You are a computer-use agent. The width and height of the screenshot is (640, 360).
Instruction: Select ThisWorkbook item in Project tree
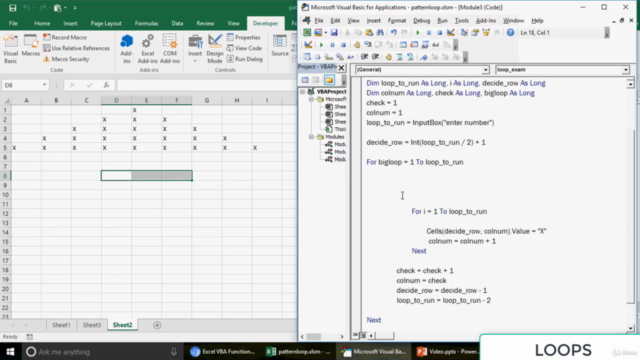coord(336,129)
